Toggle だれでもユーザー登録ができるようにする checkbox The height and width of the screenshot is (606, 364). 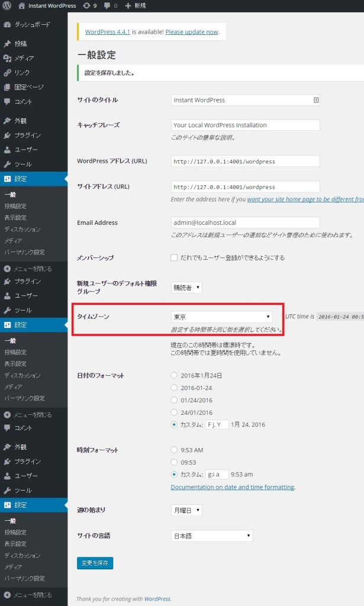tap(174, 257)
